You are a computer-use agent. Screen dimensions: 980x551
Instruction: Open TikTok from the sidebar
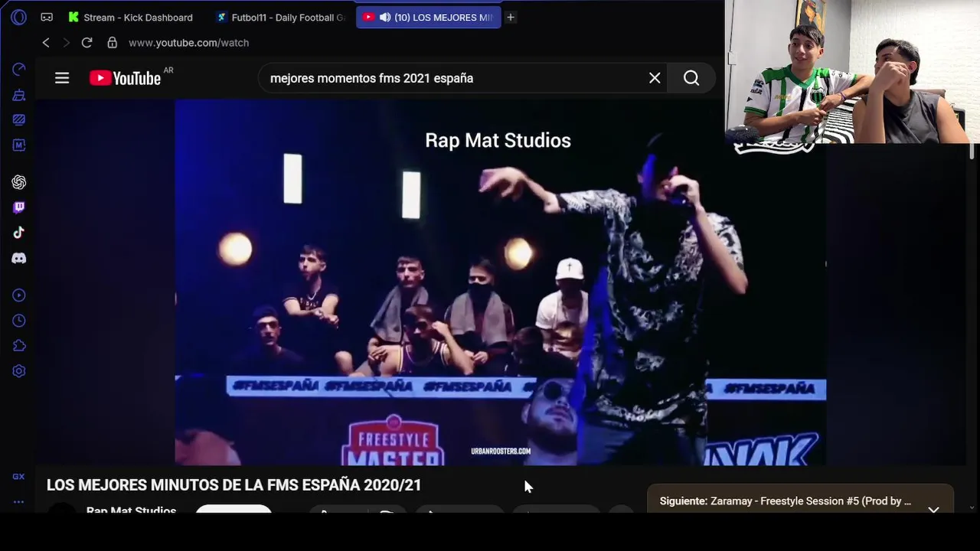[19, 233]
